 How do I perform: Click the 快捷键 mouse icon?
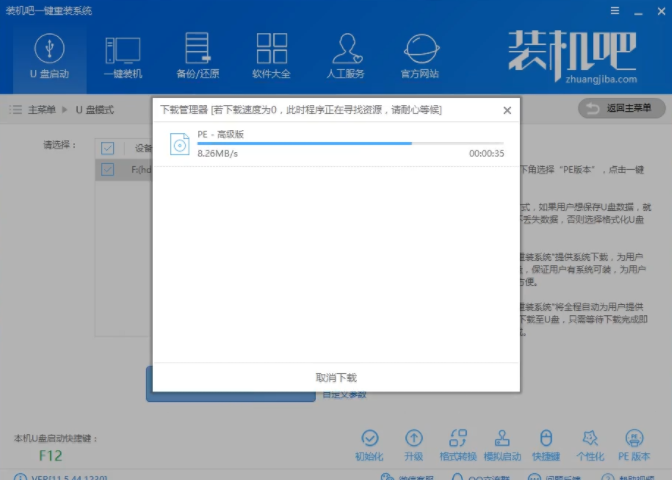pyautogui.click(x=546, y=438)
